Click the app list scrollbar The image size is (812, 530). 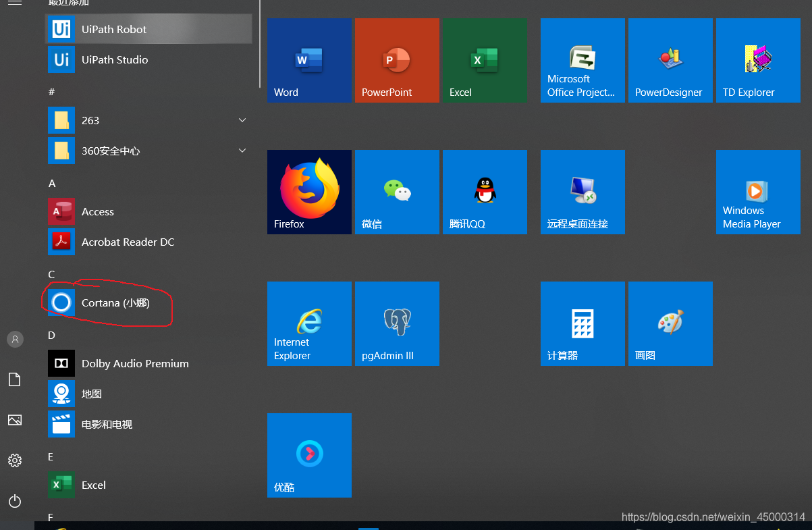click(x=260, y=44)
